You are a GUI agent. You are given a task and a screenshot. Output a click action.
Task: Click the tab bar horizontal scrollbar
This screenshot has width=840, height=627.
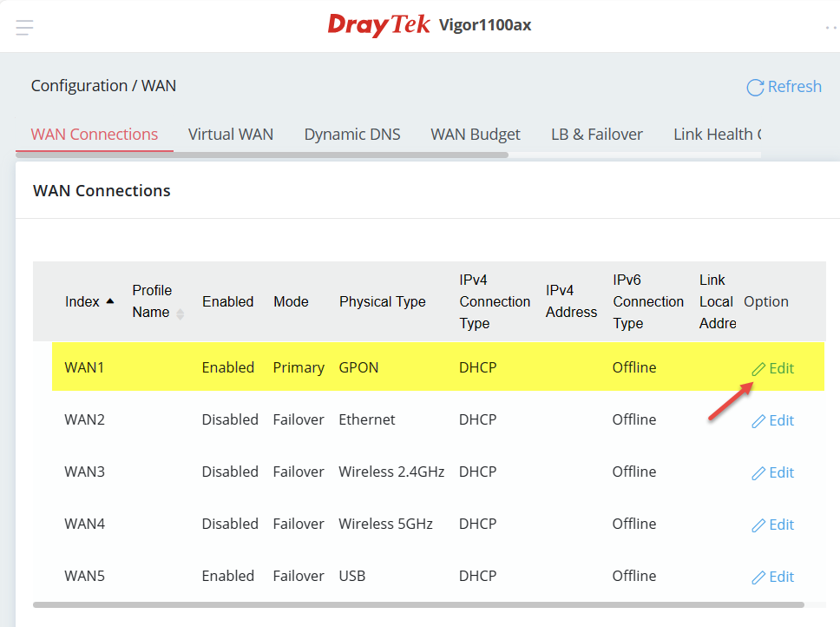click(260, 155)
